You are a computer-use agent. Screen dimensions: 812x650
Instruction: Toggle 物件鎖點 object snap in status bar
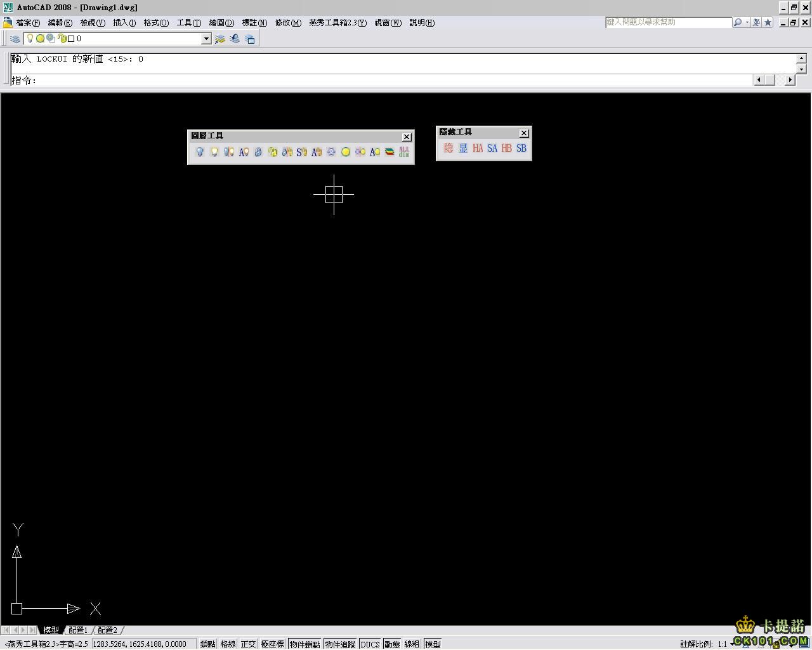[x=304, y=644]
